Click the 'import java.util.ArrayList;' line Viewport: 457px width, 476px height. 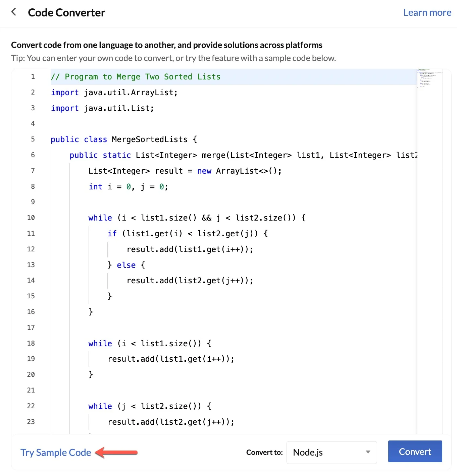coord(114,93)
